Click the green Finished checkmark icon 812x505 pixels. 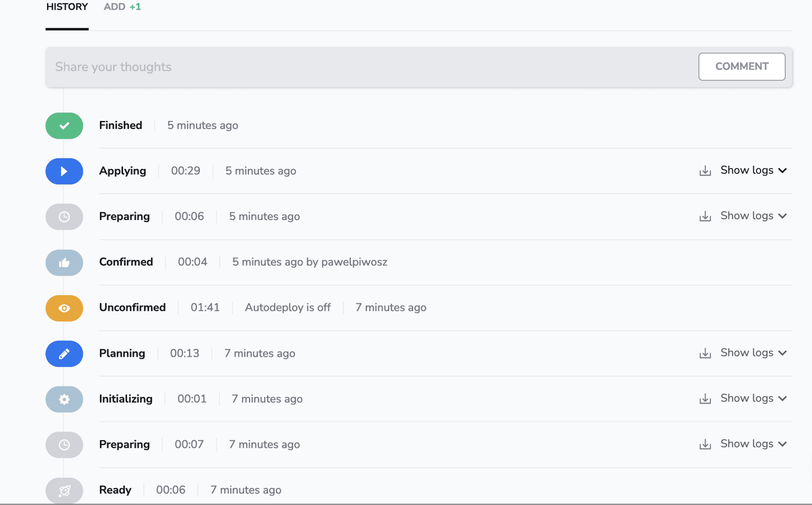65,125
